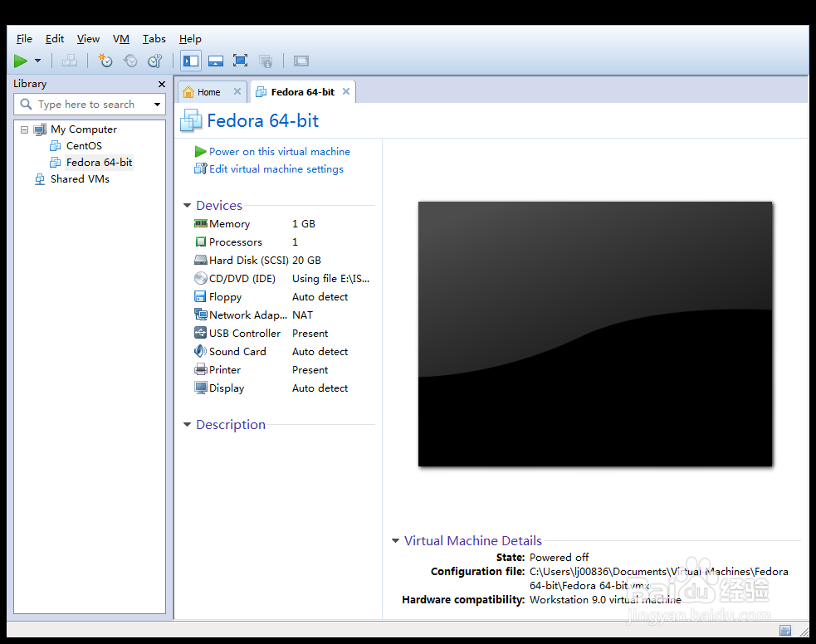Screen dimensions: 816x644
Task: Click the console view toolbar icon
Action: pyautogui.click(x=301, y=61)
